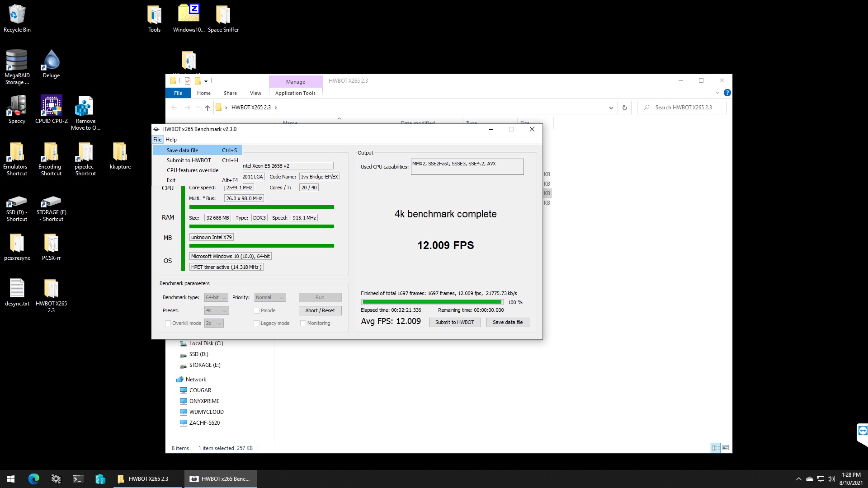Open the Help menu in HWBOT
The width and height of the screenshot is (868, 488).
(171, 140)
